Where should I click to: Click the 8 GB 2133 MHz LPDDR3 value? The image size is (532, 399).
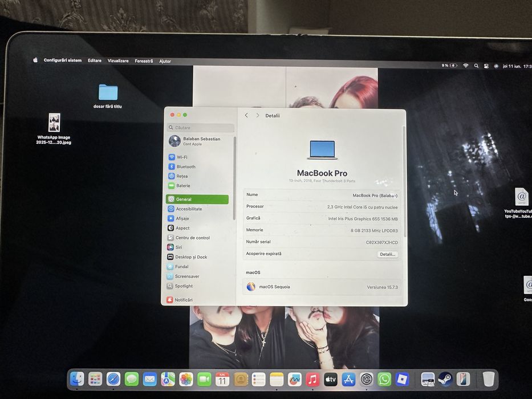pyautogui.click(x=374, y=231)
